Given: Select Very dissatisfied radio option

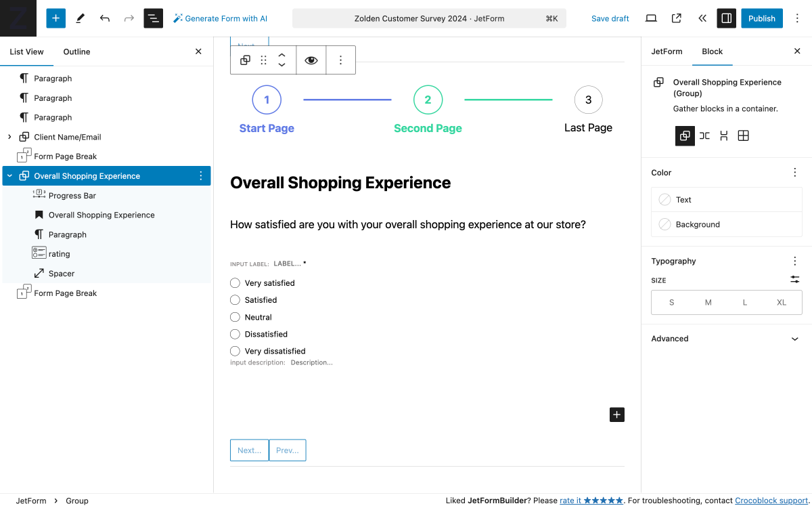Looking at the screenshot, I should tap(235, 351).
